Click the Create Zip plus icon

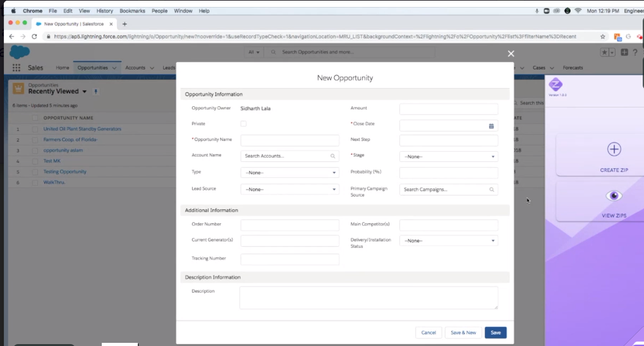[x=614, y=149]
